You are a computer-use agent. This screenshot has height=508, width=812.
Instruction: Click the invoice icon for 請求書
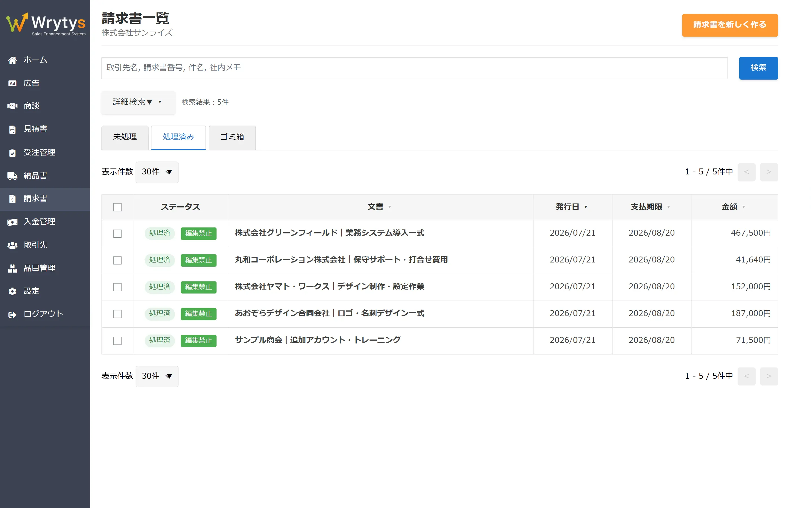click(12, 199)
